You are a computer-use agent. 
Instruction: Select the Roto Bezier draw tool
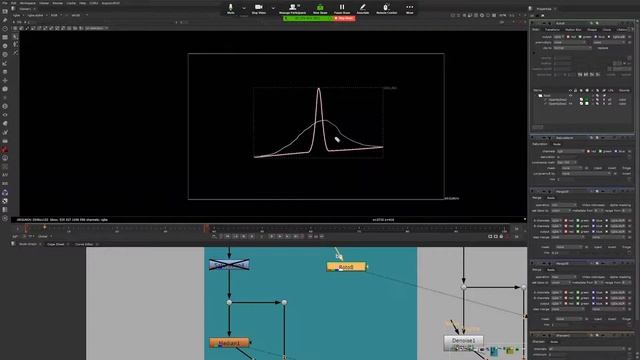16,53
